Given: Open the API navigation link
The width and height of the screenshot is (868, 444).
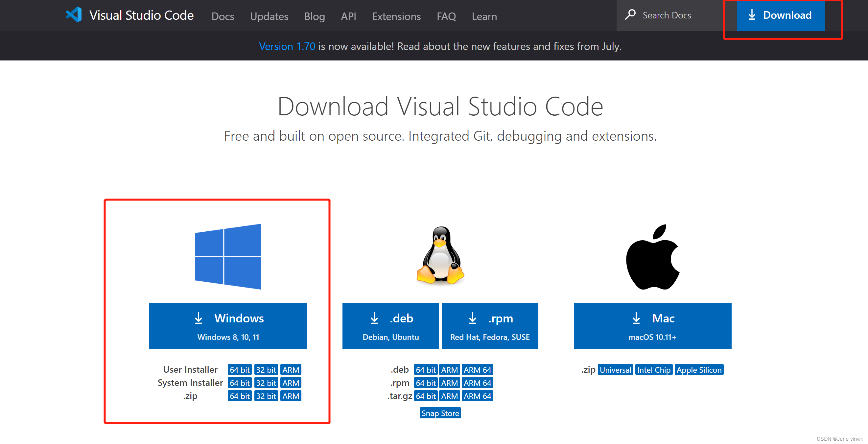Looking at the screenshot, I should [x=348, y=16].
